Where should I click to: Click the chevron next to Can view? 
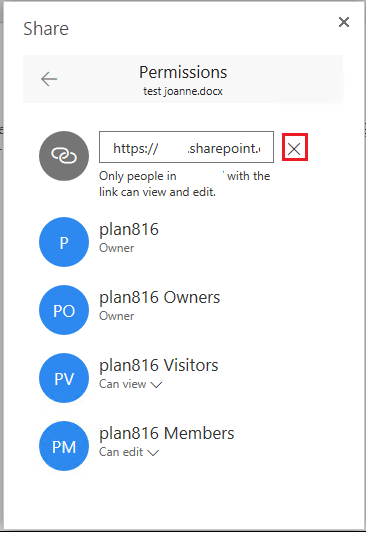point(156,385)
